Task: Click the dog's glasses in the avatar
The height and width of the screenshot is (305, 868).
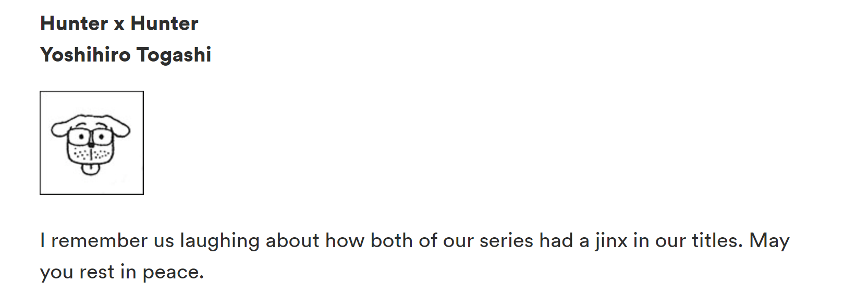Action: (90, 137)
